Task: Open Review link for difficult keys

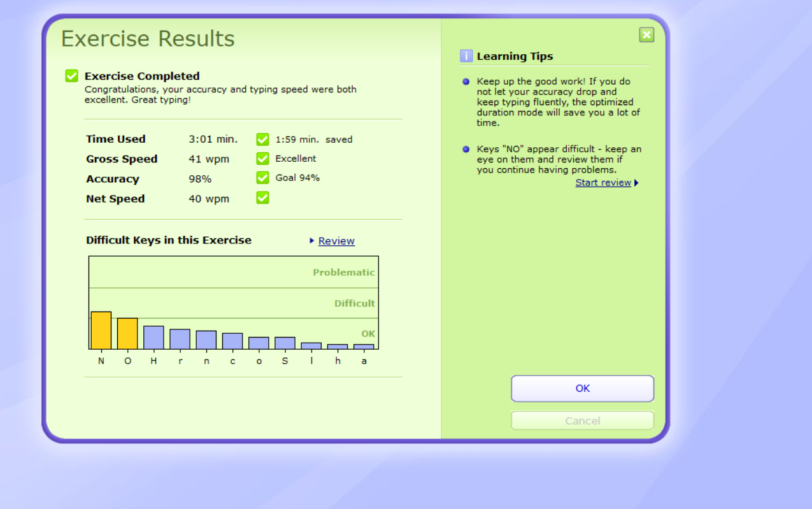Action: coord(336,241)
